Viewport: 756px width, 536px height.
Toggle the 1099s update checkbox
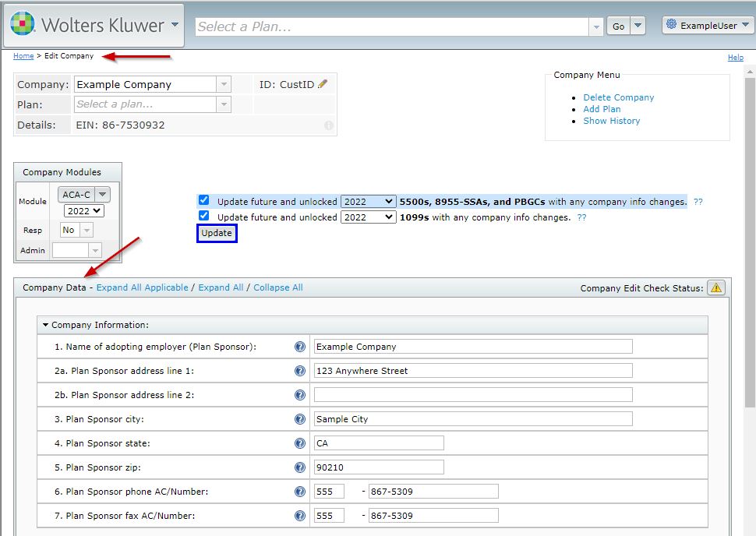[204, 216]
